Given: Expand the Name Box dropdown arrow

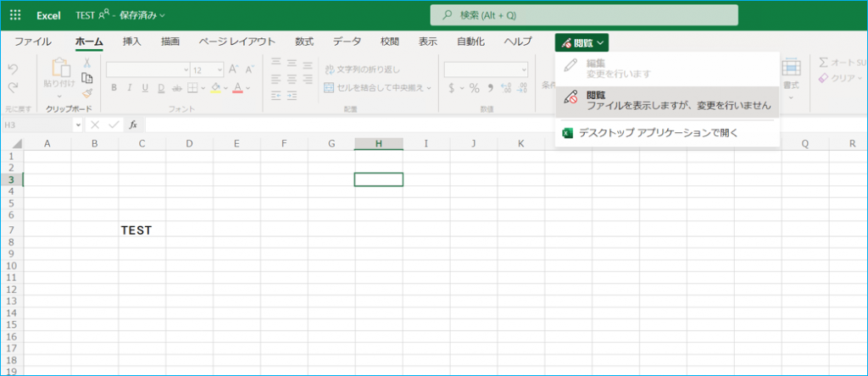Looking at the screenshot, I should [x=78, y=124].
